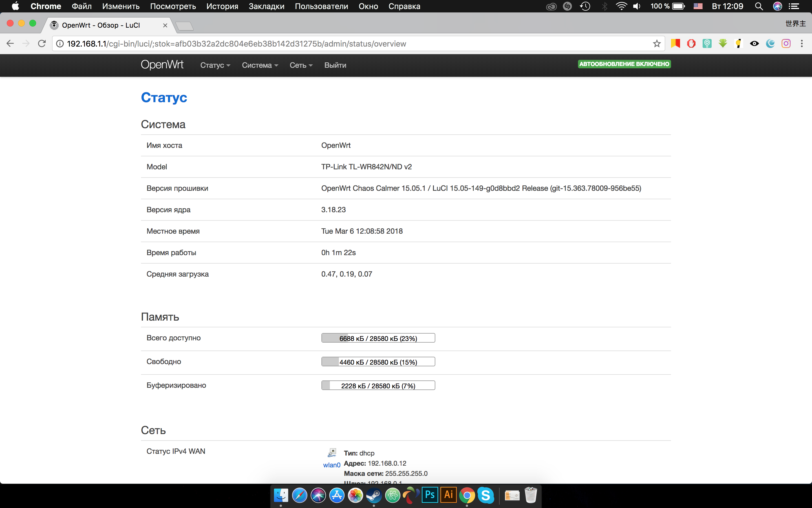
Task: Click the Wi-Fi menu bar icon
Action: pos(621,6)
